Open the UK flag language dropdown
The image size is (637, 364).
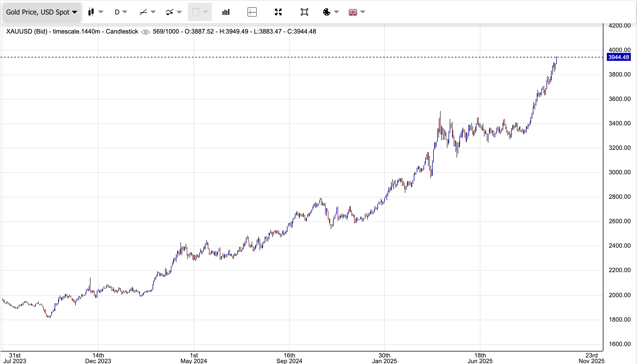[353, 12]
